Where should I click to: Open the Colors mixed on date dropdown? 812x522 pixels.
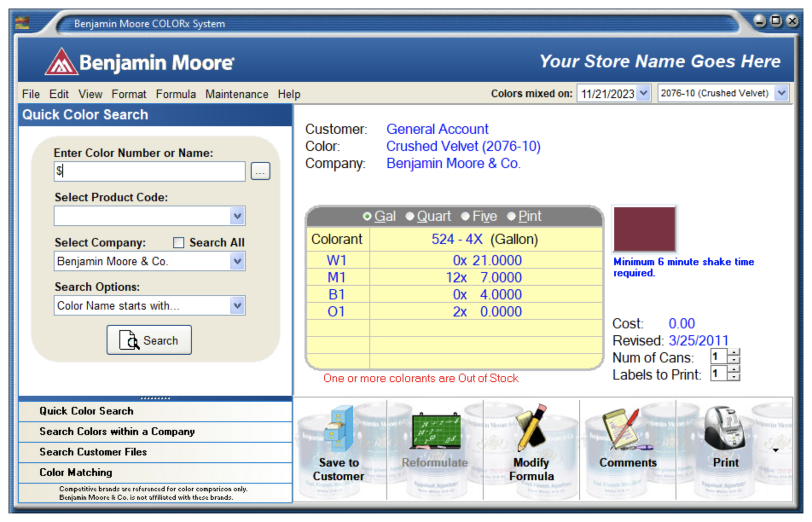(x=644, y=93)
